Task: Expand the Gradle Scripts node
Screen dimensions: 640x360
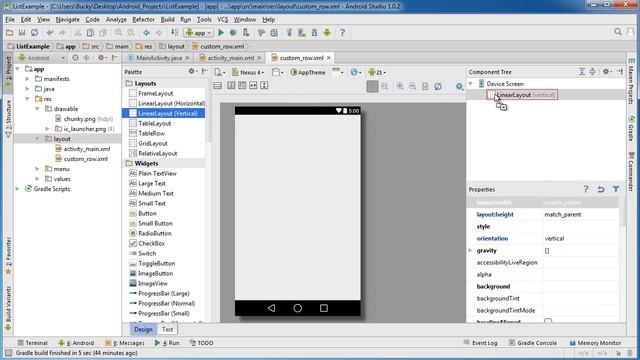Action: click(18, 189)
